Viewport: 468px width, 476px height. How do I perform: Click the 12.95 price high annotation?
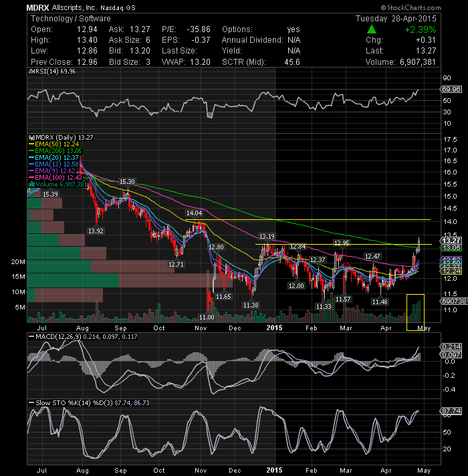(x=342, y=243)
